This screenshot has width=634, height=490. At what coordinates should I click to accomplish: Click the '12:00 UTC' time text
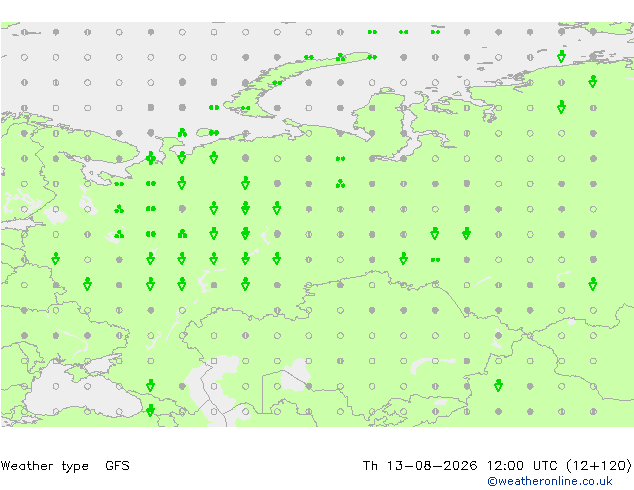(521, 465)
